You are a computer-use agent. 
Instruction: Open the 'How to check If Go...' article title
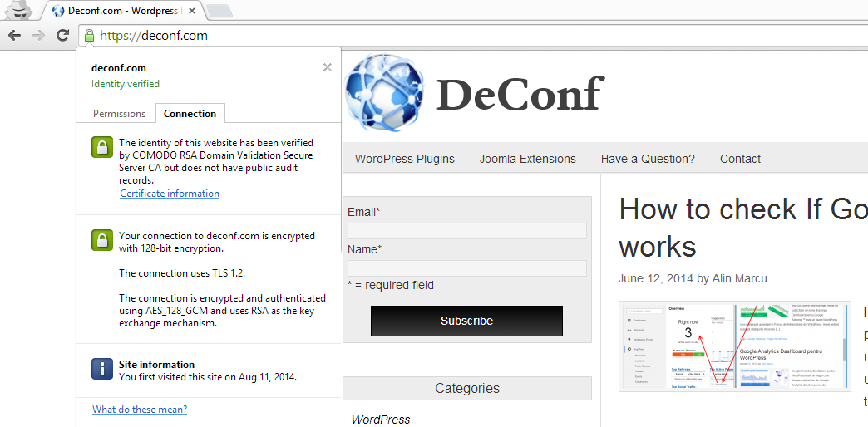(x=743, y=228)
